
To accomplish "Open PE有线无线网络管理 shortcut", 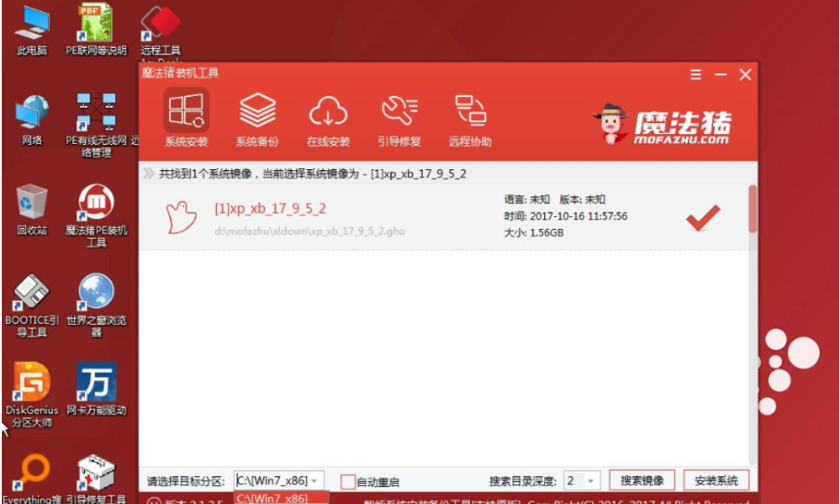I will coord(96,124).
